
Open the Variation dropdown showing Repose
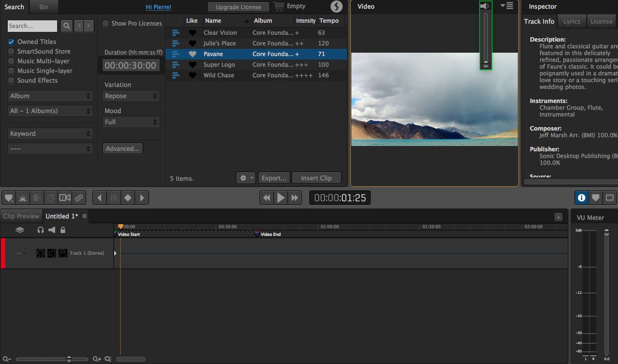tap(131, 96)
